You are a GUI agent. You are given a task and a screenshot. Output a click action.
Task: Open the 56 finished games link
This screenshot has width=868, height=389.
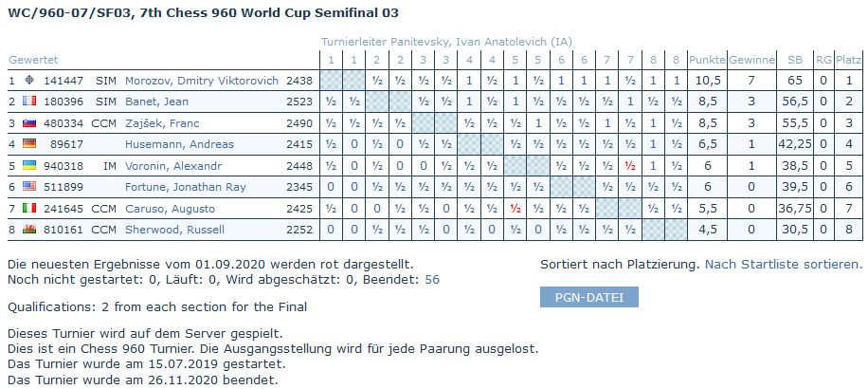[x=432, y=280]
